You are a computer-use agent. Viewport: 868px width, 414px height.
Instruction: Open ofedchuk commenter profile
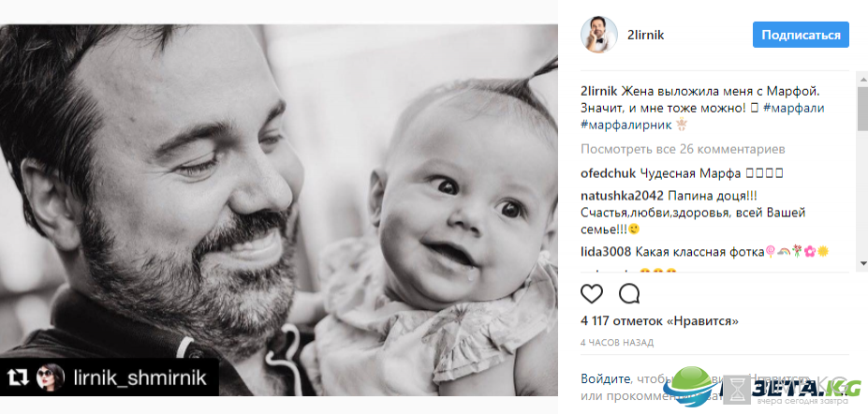(x=609, y=174)
